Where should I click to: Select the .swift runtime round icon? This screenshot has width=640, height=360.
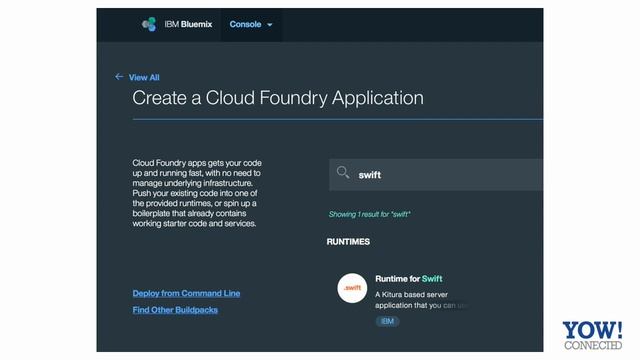pyautogui.click(x=352, y=288)
